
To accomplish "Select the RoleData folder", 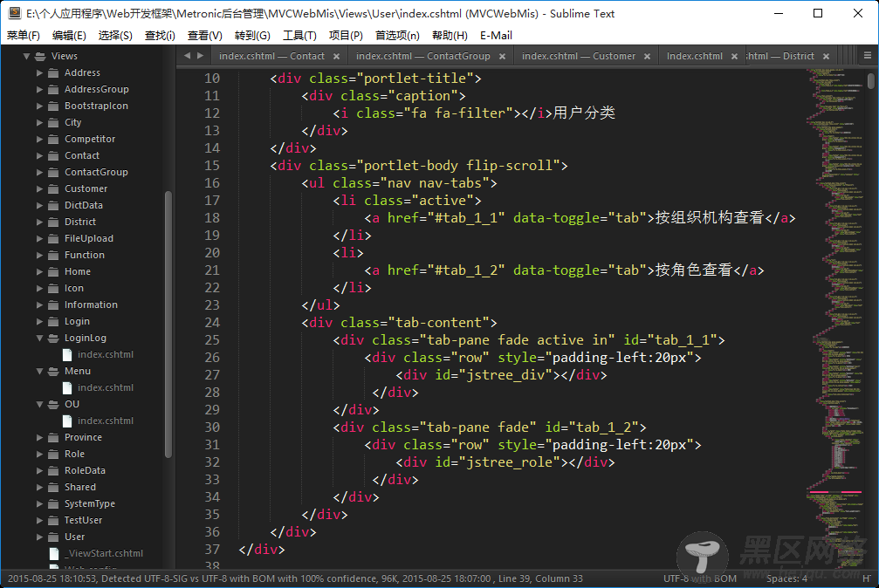I will 85,470.
